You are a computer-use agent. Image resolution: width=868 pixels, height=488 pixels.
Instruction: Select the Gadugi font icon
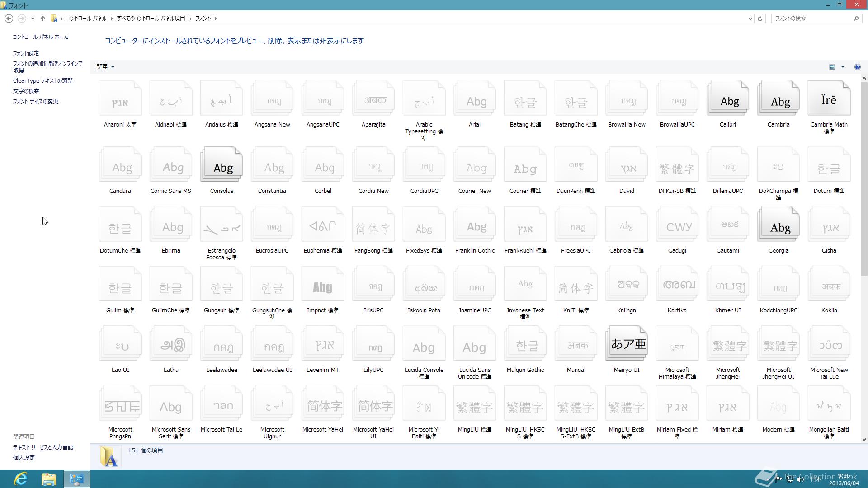point(677,225)
